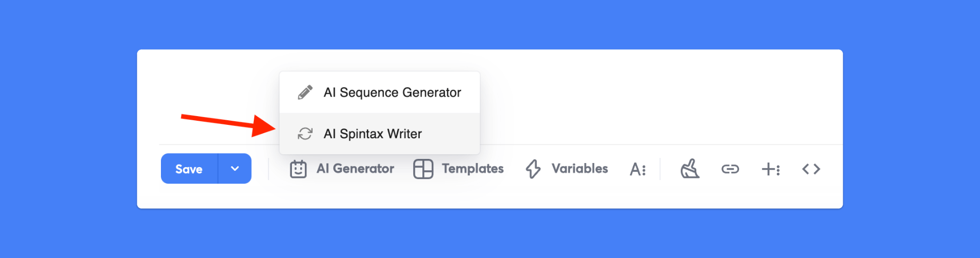
Task: Open the text formatting 'A' options icon
Action: click(638, 169)
